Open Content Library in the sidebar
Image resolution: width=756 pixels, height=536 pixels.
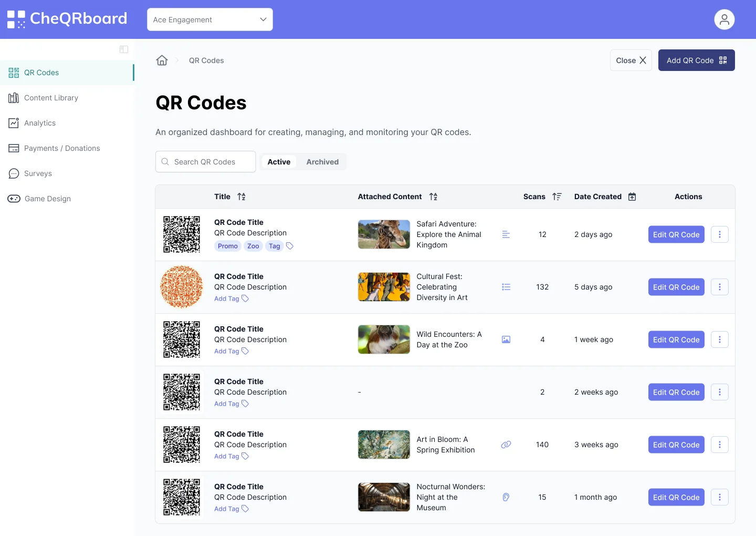pos(67,98)
